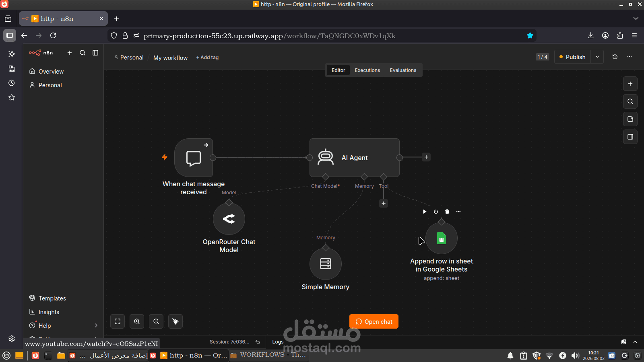Toggle the Firefox sidebar button
644x362 pixels.
click(10, 35)
